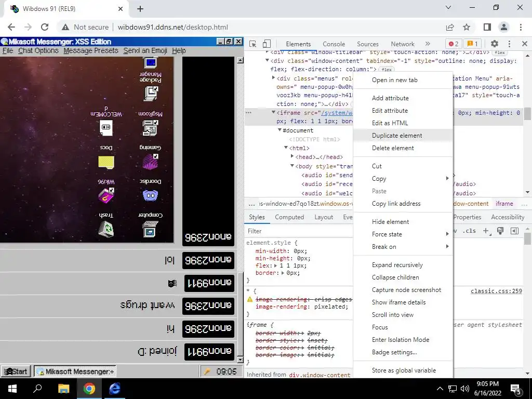
Task: Open a new Chrome tab
Action: click(x=140, y=9)
